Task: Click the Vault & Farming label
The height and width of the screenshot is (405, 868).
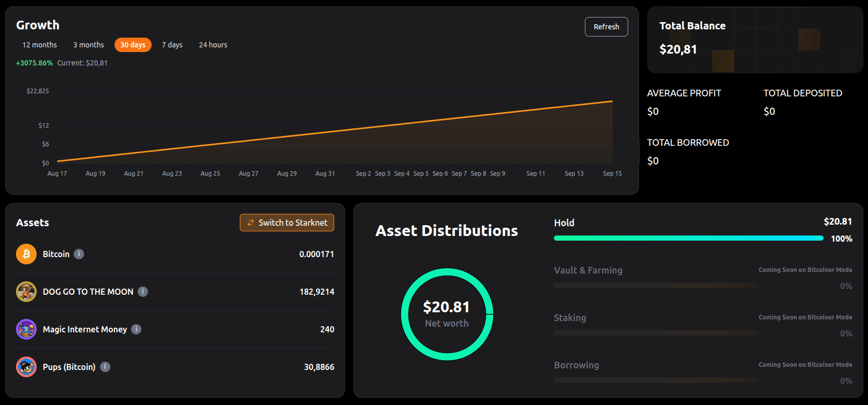Action: (x=588, y=270)
